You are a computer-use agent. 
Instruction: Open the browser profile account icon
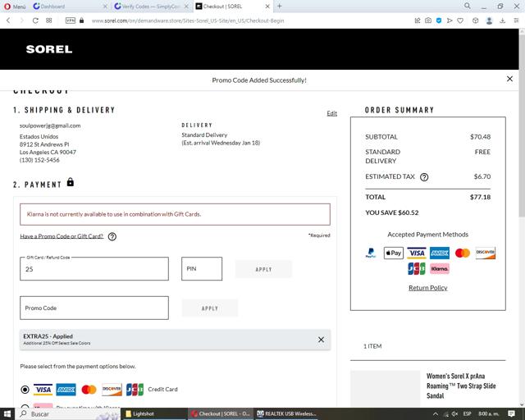(489, 21)
